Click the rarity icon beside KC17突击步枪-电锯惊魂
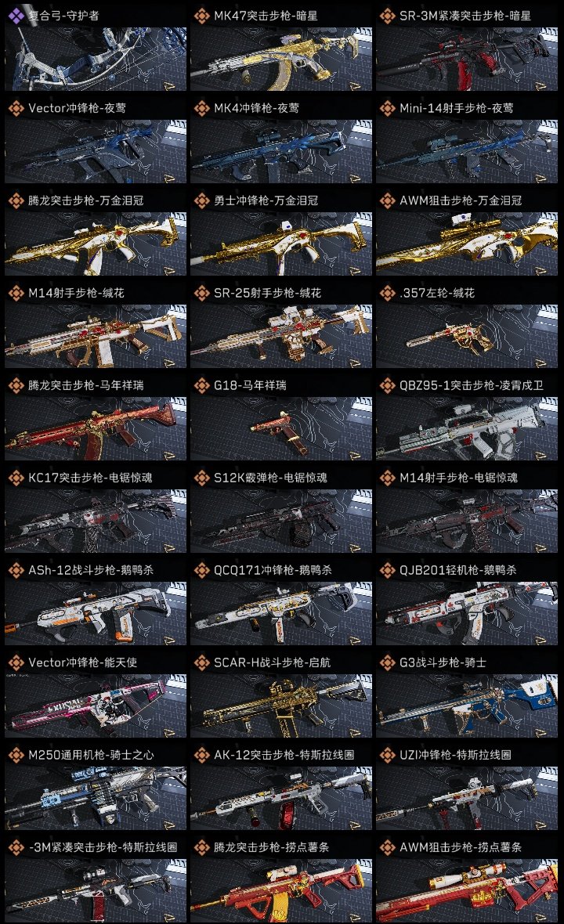564x924 pixels. tap(16, 478)
